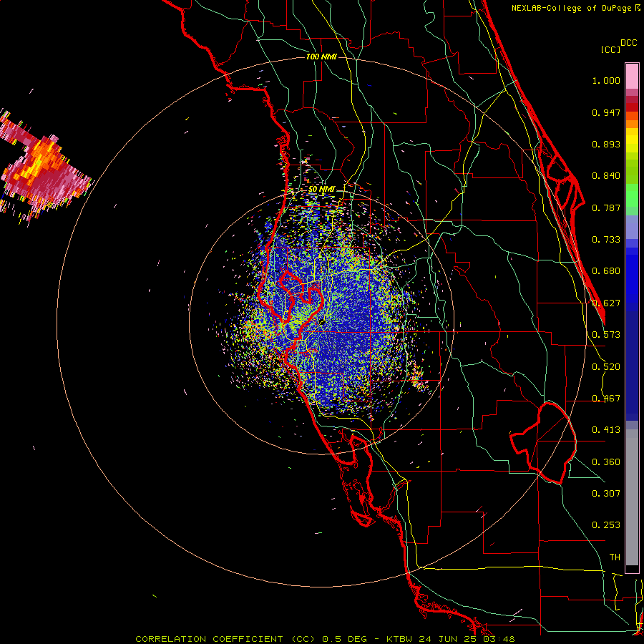Image resolution: width=644 pixels, height=644 pixels.
Task: Click the 0.893 scale value
Action: pos(606,144)
